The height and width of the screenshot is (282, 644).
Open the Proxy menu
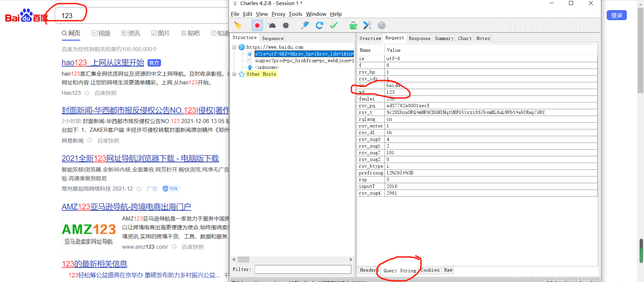point(278,14)
